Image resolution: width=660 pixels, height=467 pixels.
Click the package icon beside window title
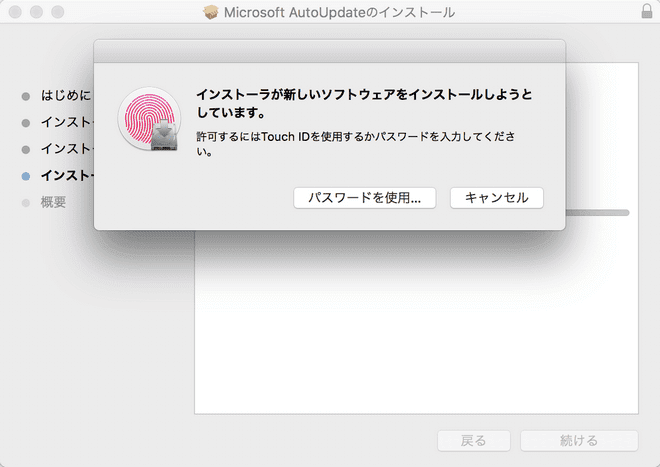[211, 12]
